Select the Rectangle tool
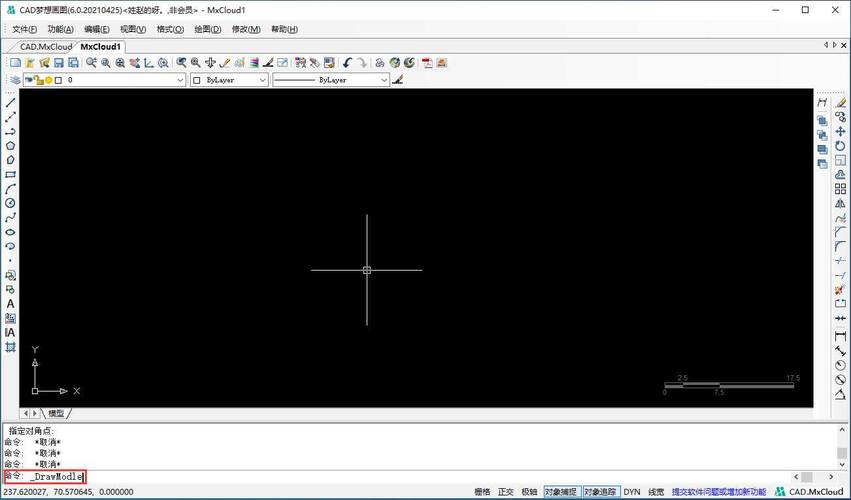 [10, 174]
